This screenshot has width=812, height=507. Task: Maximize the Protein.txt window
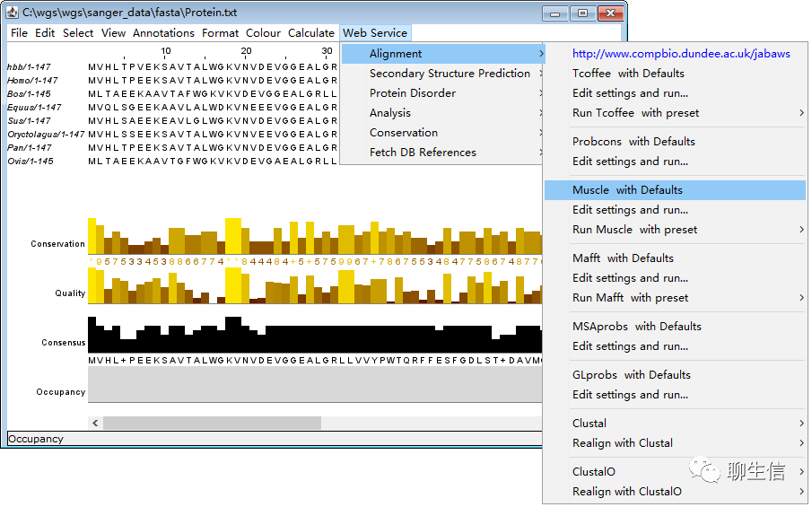[582, 13]
